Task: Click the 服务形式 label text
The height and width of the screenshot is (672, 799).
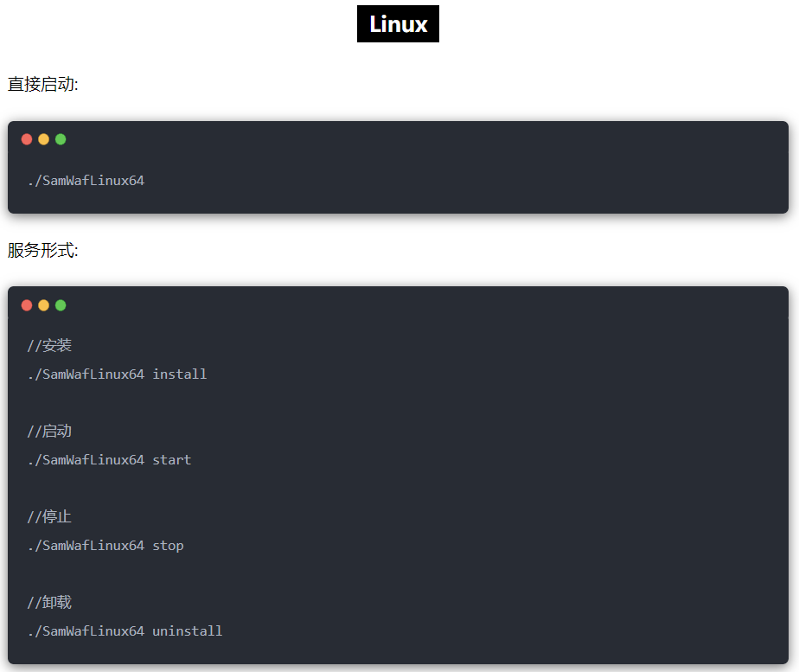Action: [43, 250]
